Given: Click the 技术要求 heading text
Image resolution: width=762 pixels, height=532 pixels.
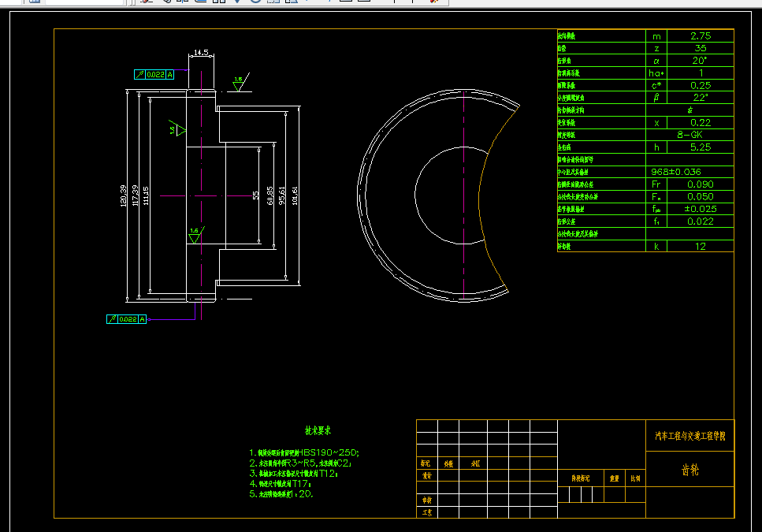Looking at the screenshot, I should [318, 430].
